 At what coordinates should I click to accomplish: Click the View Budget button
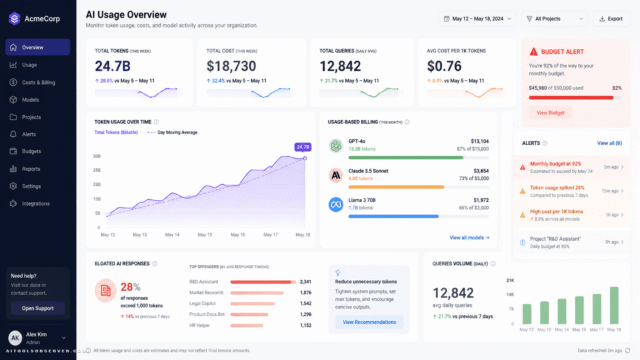pyautogui.click(x=550, y=113)
